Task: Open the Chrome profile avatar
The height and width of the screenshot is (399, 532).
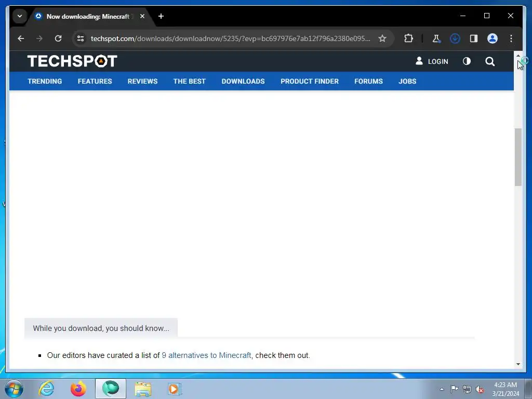Action: pos(493,38)
